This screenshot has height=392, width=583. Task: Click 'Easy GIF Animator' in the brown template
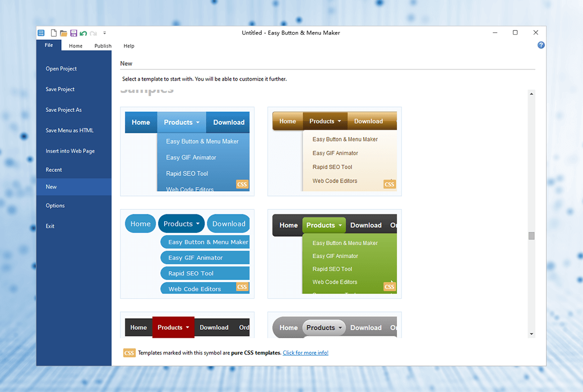coord(335,153)
